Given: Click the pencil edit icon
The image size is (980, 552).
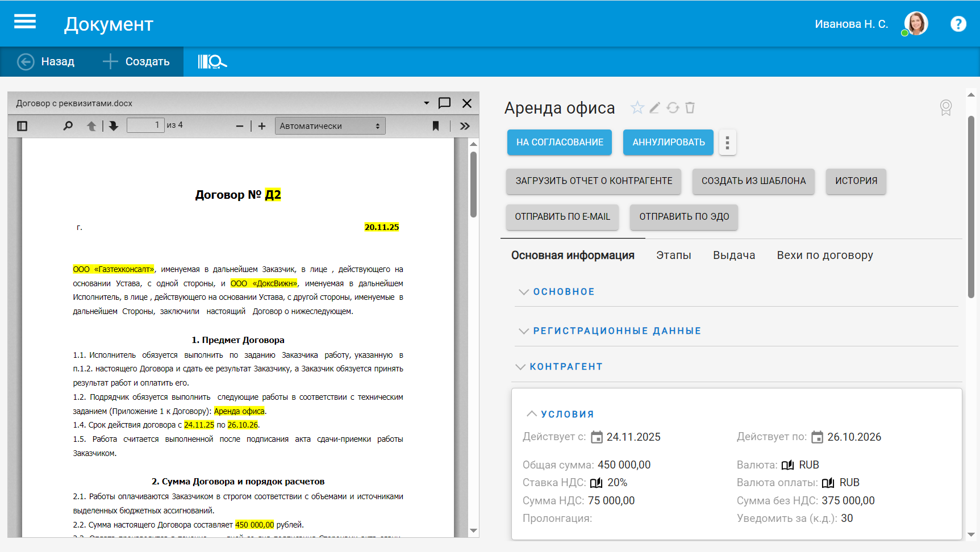Looking at the screenshot, I should click(x=655, y=107).
